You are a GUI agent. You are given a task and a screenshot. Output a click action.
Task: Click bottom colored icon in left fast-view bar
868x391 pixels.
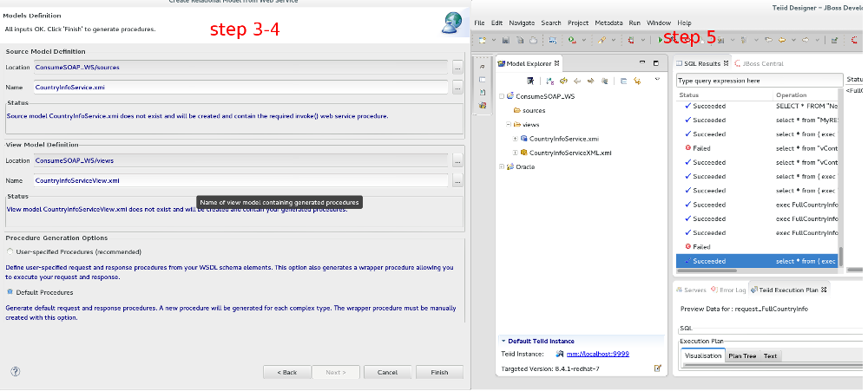(x=482, y=105)
